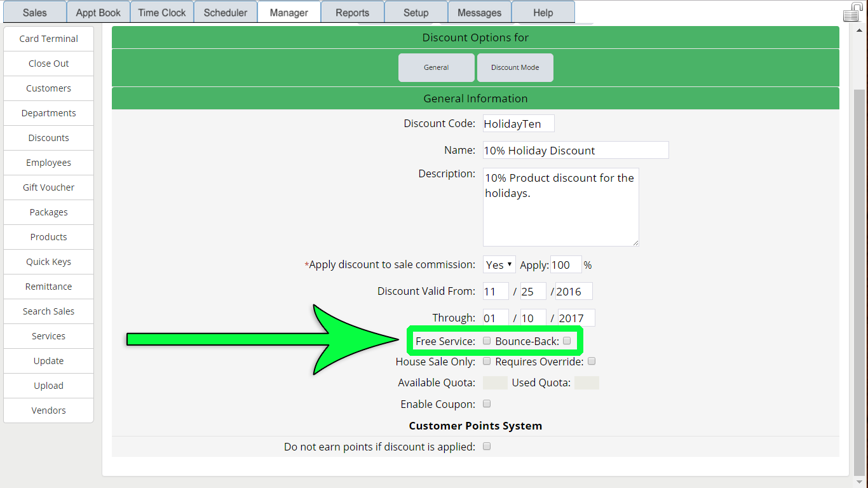Click the General button
The image size is (868, 488).
click(437, 67)
